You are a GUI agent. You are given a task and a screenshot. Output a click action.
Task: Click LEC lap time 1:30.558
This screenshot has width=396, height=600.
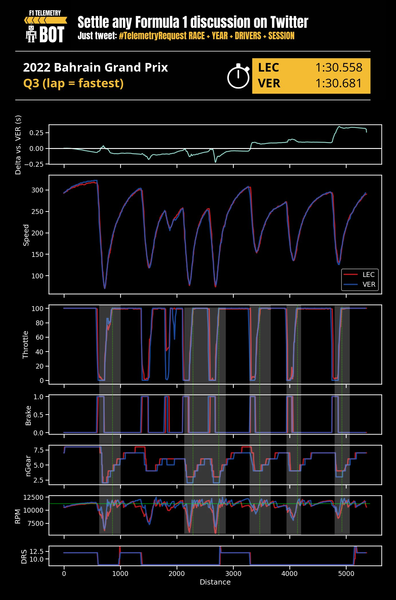339,67
